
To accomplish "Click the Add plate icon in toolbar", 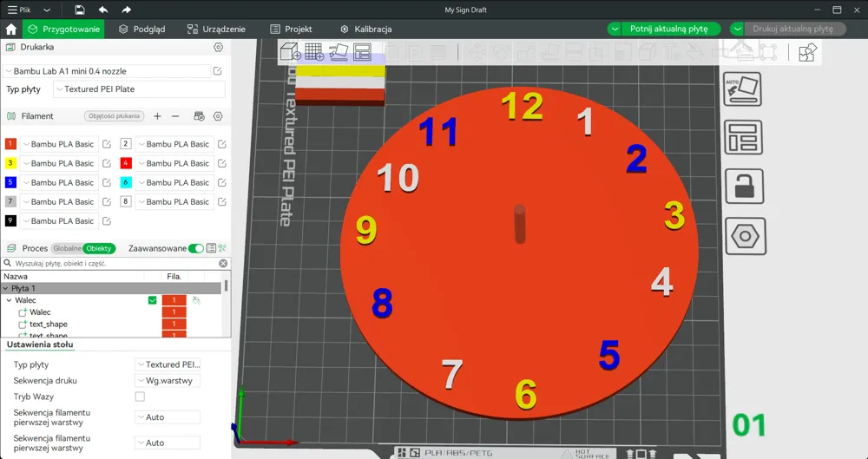I will (314, 52).
